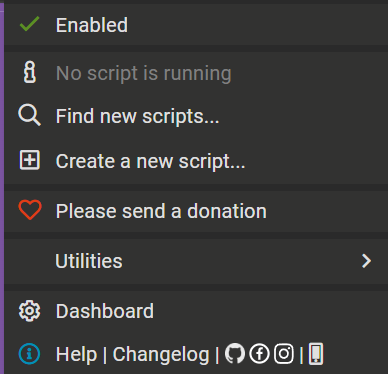Click the info icon beside No script is running
This screenshot has width=388, height=374.
click(x=30, y=72)
